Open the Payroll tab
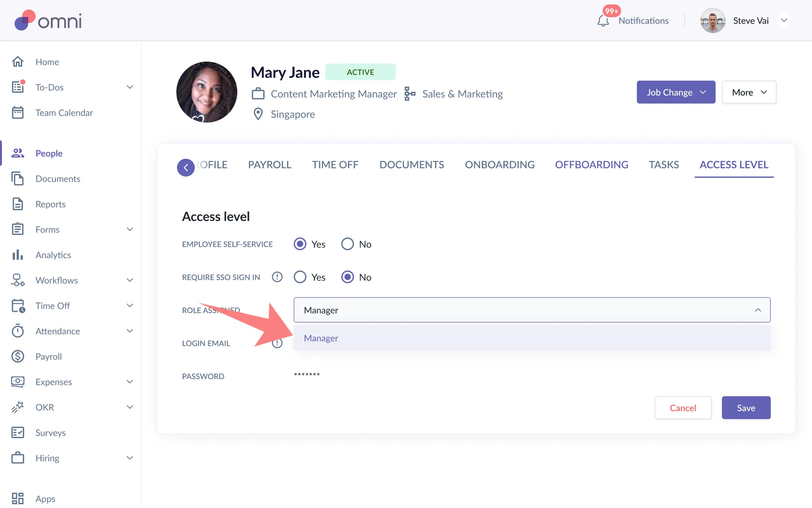Screen dimensions: 812x508 270,165
